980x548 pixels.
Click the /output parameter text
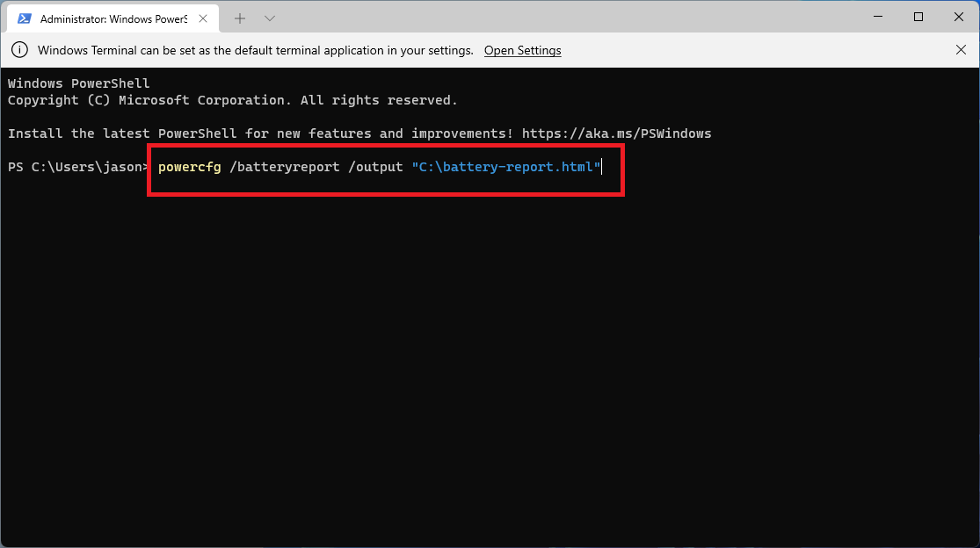coord(377,167)
